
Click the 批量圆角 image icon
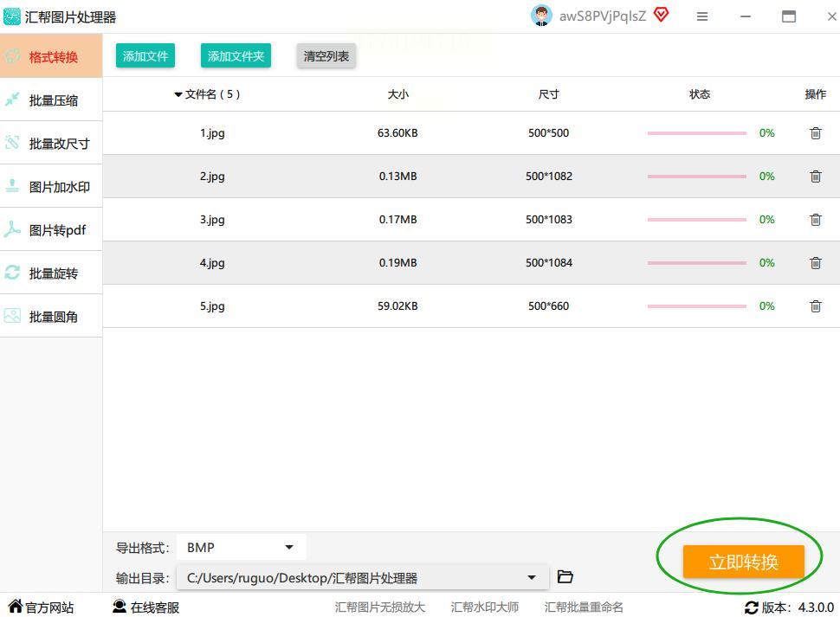pos(12,316)
